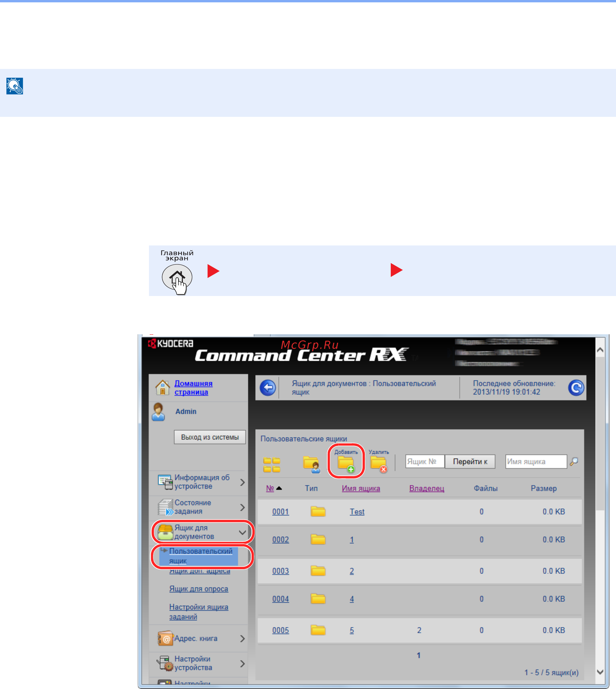616x689 pixels.
Task: Open Настройки ящика заданий link
Action: coord(199,612)
